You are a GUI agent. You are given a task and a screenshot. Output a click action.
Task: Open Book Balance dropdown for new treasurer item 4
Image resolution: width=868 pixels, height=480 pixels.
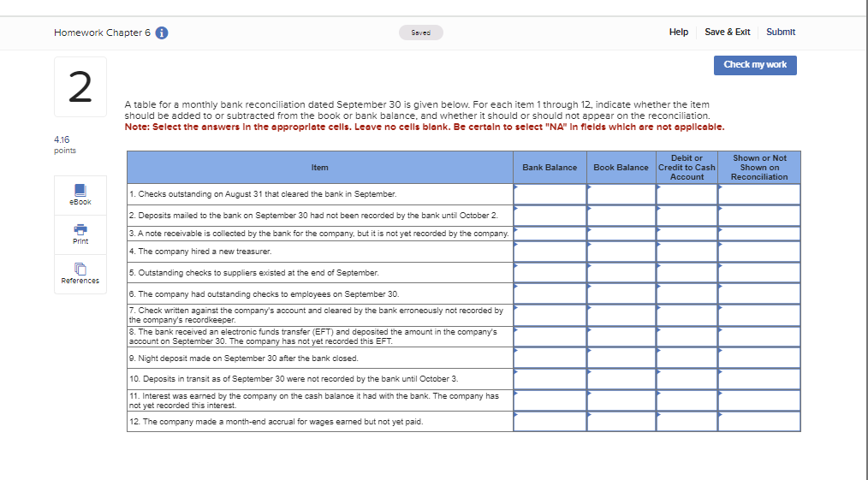point(621,251)
